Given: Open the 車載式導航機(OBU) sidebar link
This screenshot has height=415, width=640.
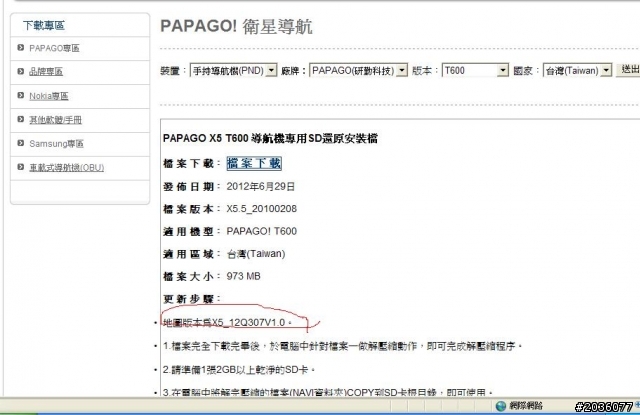Looking at the screenshot, I should (x=67, y=167).
